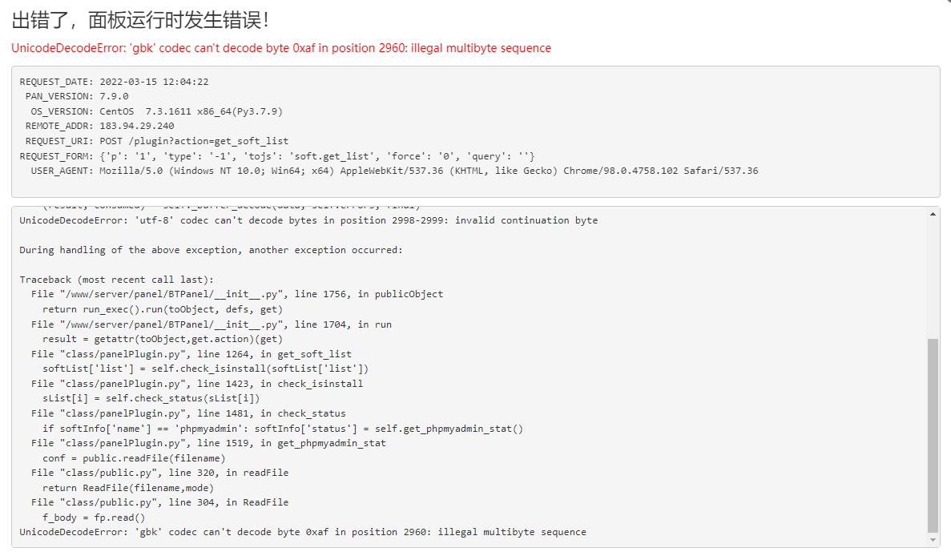Click the USER_AGENT Mozilla string
Screen dimensions: 951x560
point(429,171)
